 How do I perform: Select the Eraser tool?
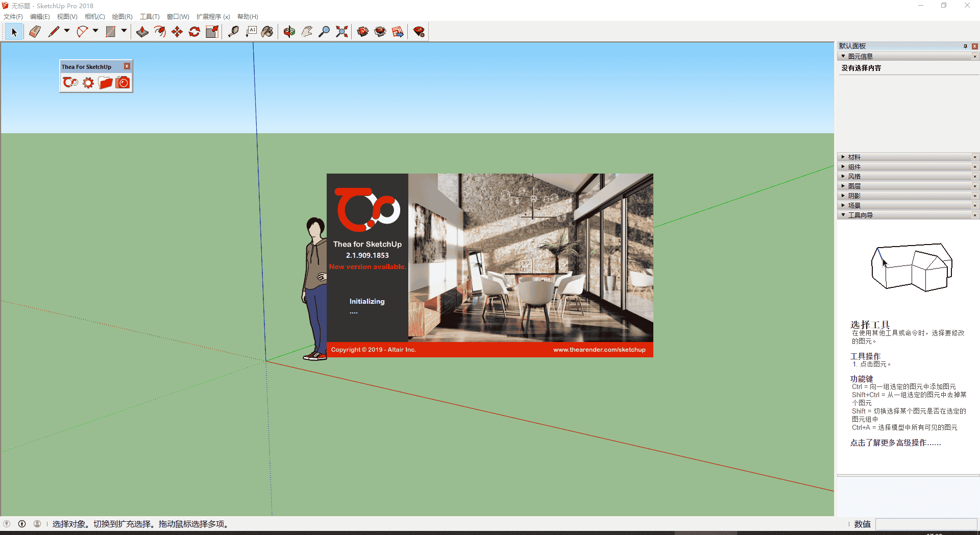pos(35,32)
